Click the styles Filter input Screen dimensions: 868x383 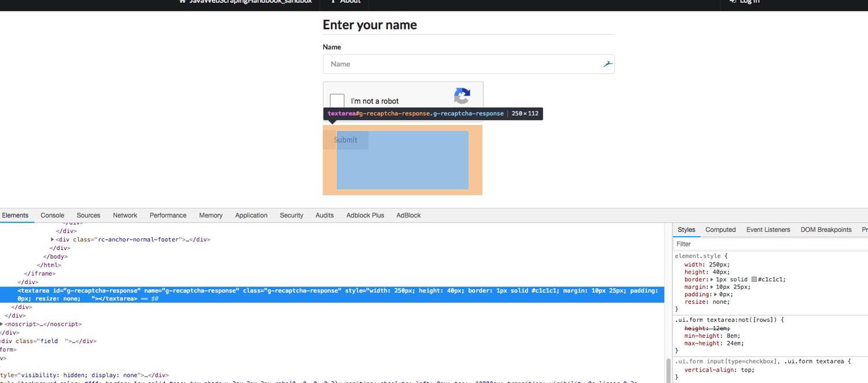click(x=770, y=244)
